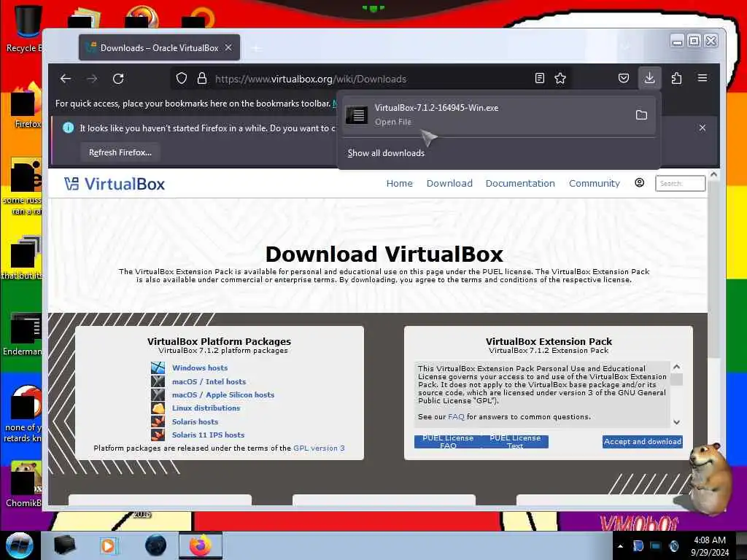Bookmark this page with the star icon

click(x=560, y=78)
